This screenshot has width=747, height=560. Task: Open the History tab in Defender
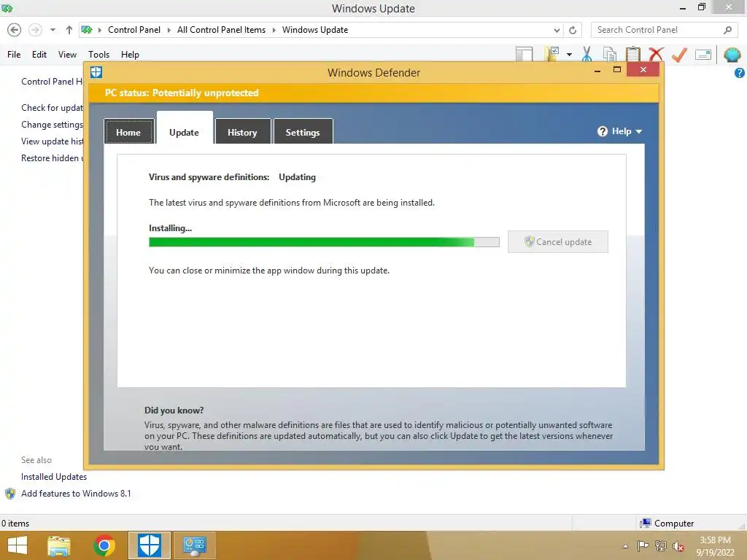242,131
